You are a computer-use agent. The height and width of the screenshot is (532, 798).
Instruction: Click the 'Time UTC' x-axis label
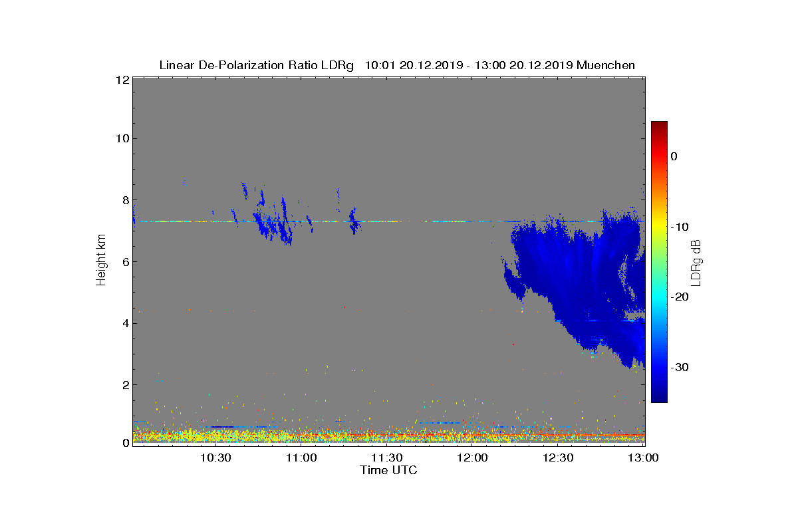[x=389, y=470]
